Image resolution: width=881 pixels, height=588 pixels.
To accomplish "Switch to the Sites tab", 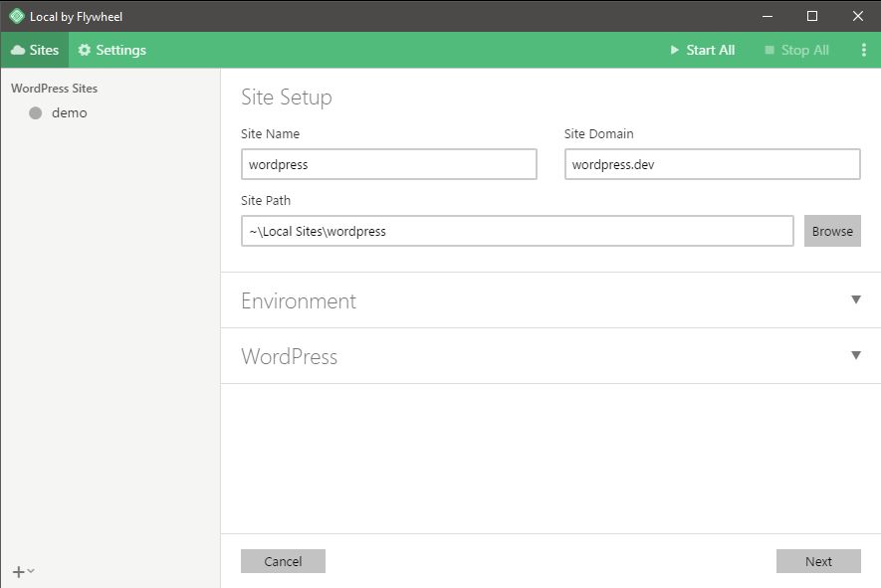I will coord(35,50).
